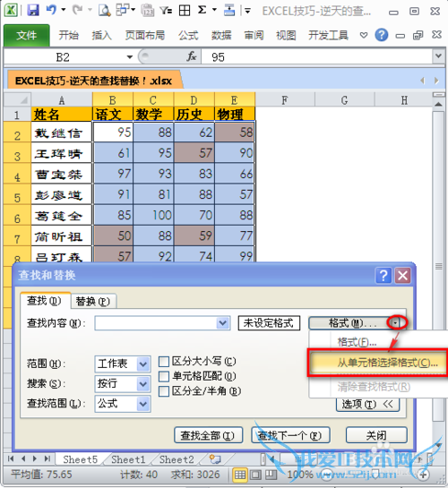Open the 数据 ribbon tab
The image size is (448, 488).
pyautogui.click(x=221, y=35)
